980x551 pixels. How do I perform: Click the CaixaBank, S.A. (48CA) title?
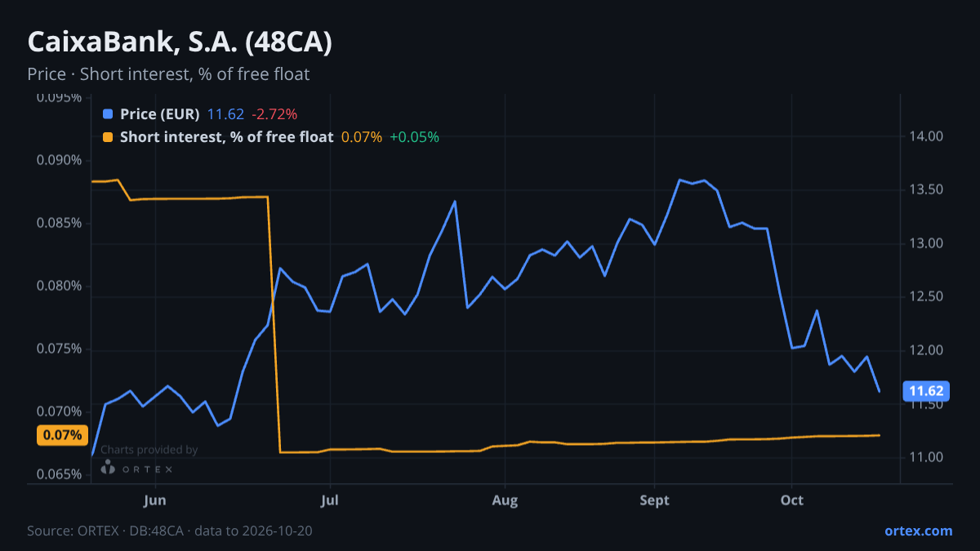pos(180,42)
